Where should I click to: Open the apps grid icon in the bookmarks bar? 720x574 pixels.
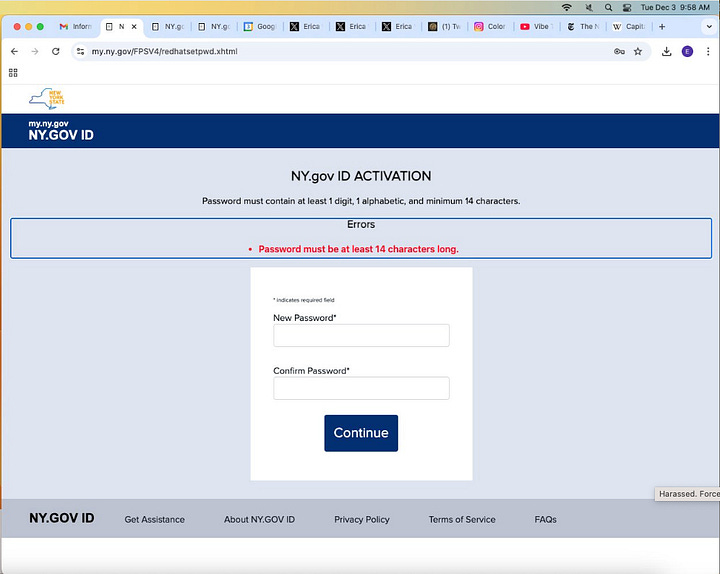coord(13,73)
